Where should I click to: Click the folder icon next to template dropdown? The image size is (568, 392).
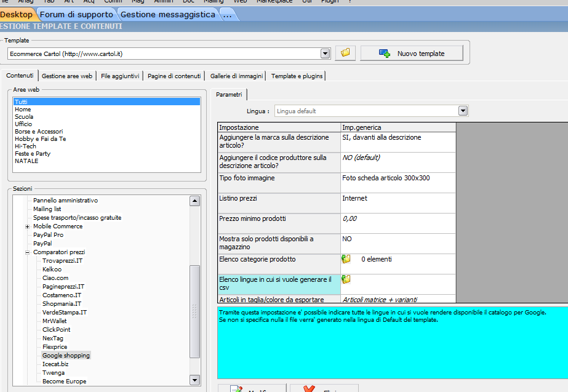coord(345,54)
